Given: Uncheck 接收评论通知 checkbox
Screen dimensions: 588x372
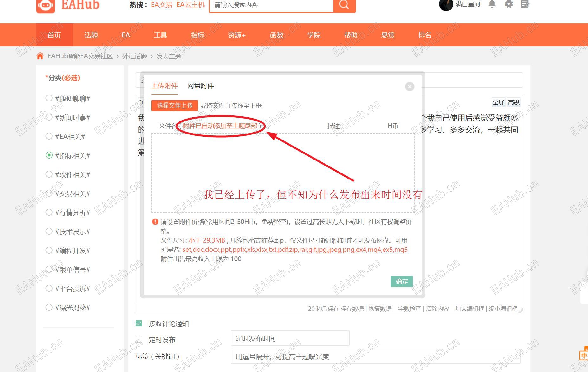Looking at the screenshot, I should pyautogui.click(x=139, y=323).
